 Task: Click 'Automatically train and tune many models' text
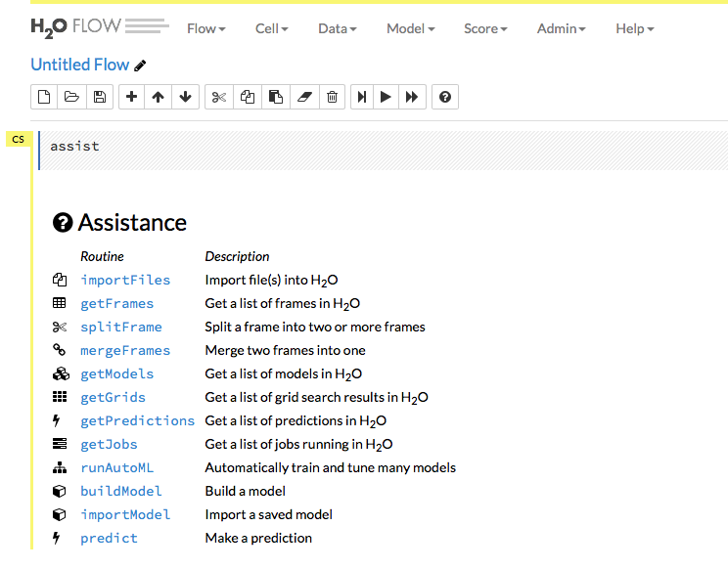click(330, 467)
